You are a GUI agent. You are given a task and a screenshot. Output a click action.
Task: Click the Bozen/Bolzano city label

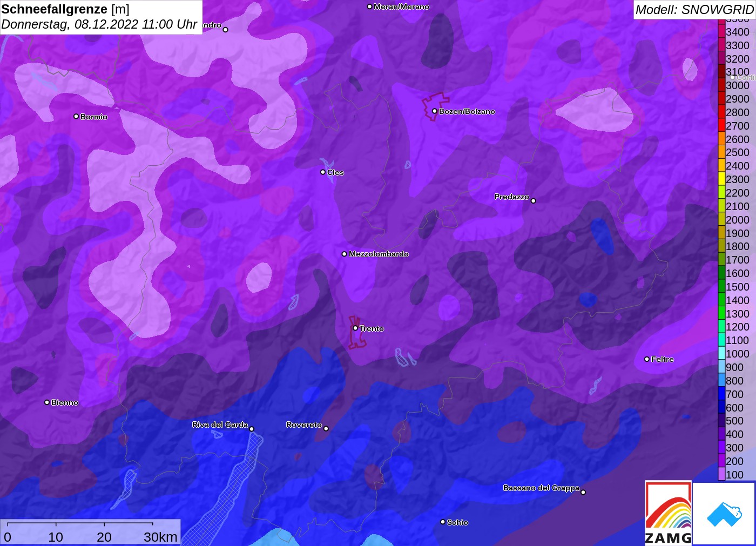467,111
